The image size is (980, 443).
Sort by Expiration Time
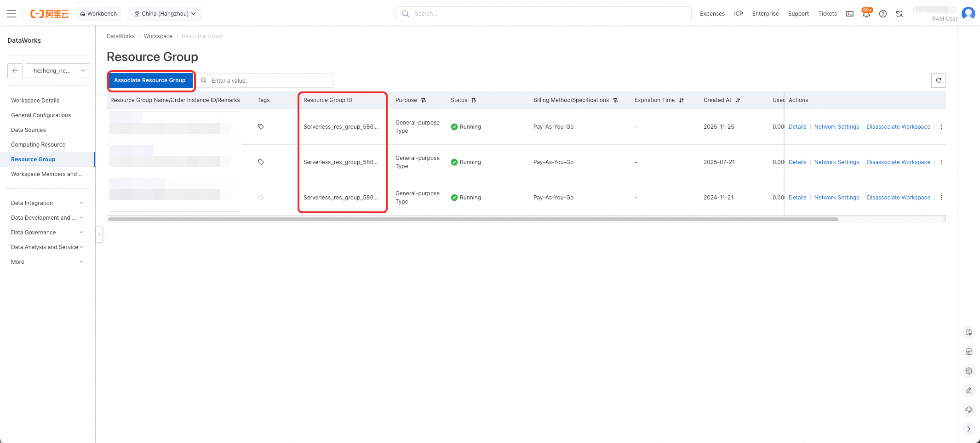[x=682, y=100]
